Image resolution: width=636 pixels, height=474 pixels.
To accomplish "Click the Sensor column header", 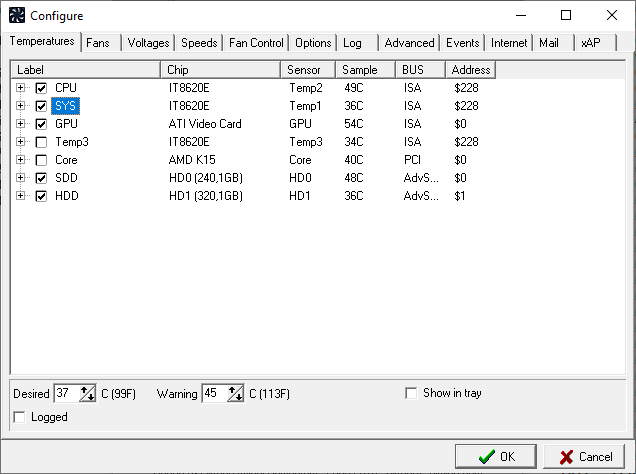I will 308,70.
